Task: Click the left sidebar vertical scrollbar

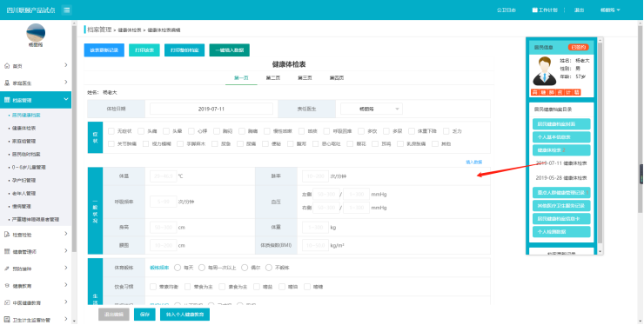Action: coord(74,140)
